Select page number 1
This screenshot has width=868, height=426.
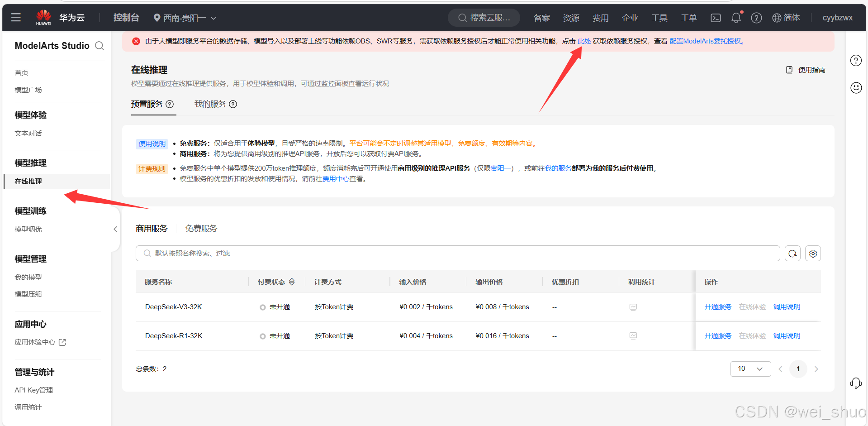click(798, 369)
